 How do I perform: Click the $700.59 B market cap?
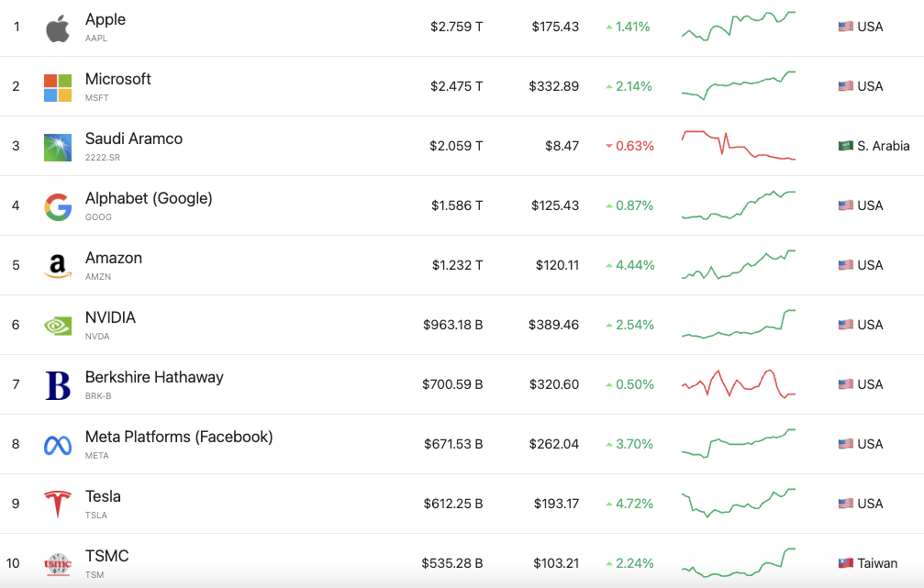point(452,384)
